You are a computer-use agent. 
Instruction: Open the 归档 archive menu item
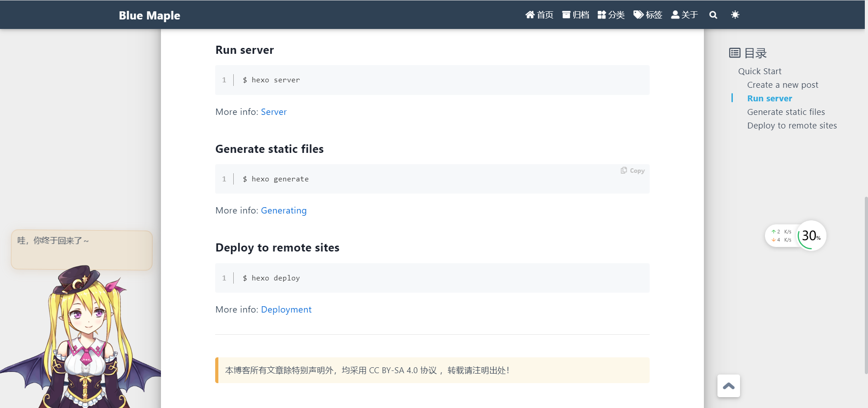(x=576, y=15)
